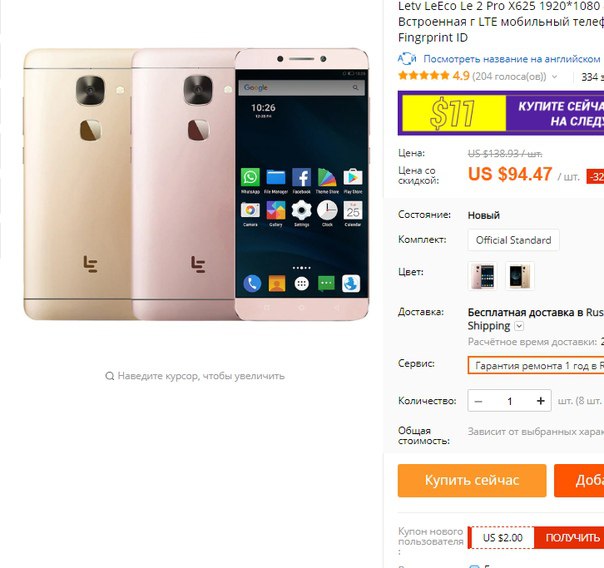Select the gold phone color swatch
This screenshot has height=568, width=604.
[520, 276]
